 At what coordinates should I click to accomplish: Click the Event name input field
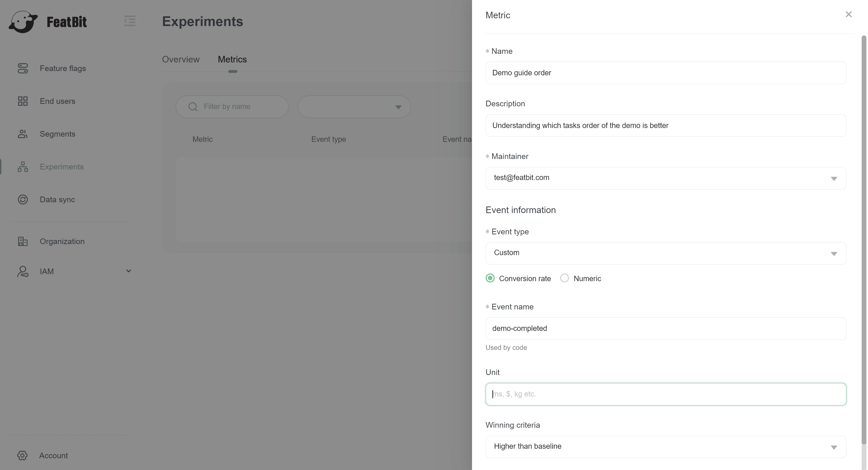pos(665,328)
